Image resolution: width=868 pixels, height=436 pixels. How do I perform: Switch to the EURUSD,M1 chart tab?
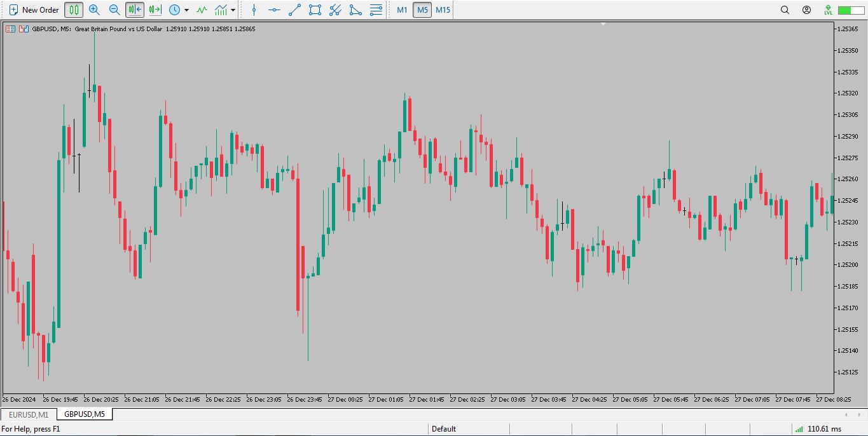click(x=29, y=414)
